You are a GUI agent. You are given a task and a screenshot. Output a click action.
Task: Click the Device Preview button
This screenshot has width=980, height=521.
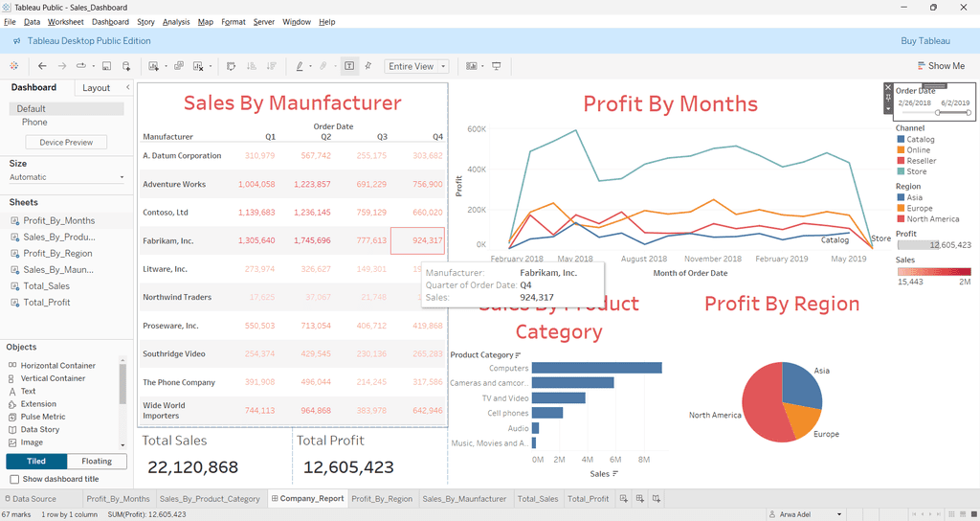[66, 142]
